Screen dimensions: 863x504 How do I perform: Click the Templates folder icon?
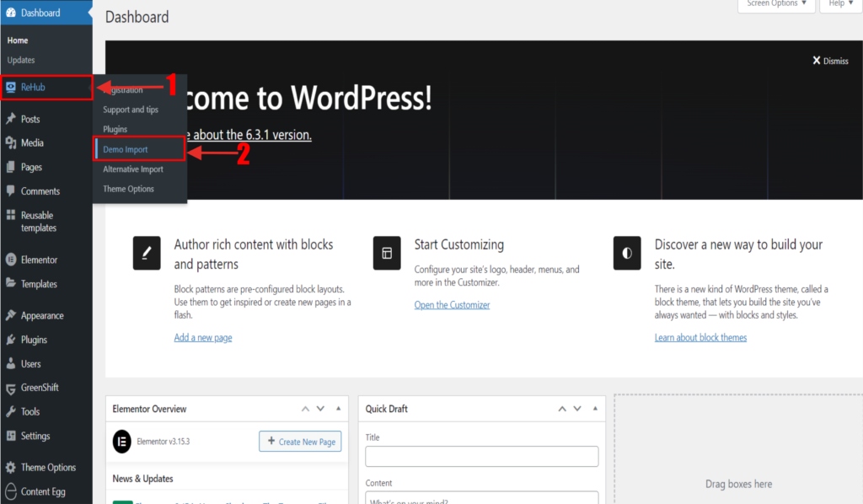point(10,283)
